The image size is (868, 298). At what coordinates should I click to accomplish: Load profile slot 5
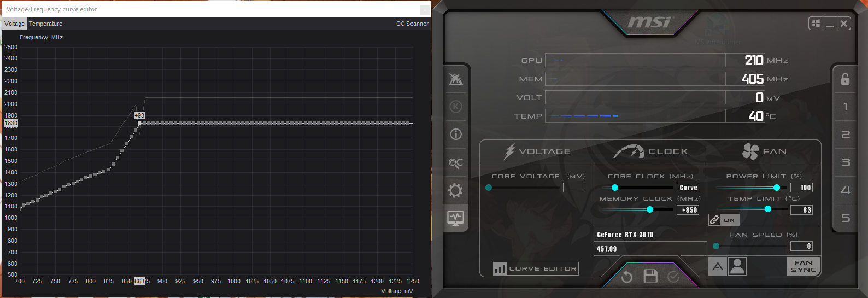point(845,218)
